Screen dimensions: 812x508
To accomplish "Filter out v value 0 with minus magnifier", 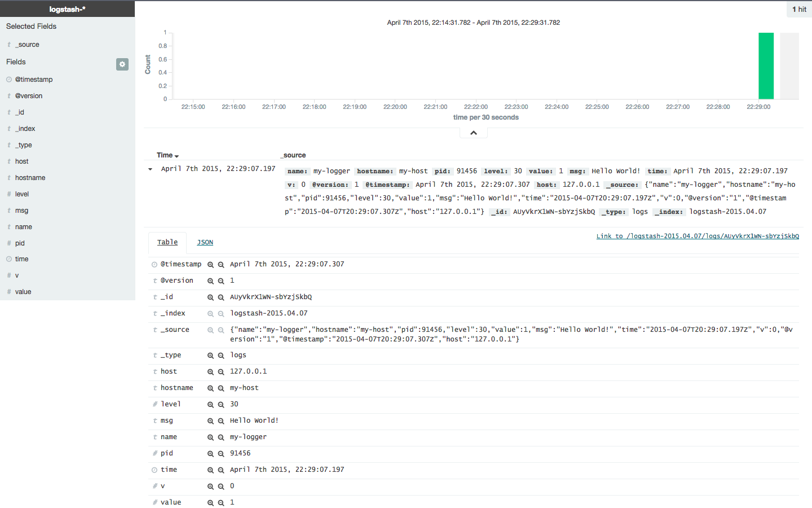I will (x=221, y=487).
